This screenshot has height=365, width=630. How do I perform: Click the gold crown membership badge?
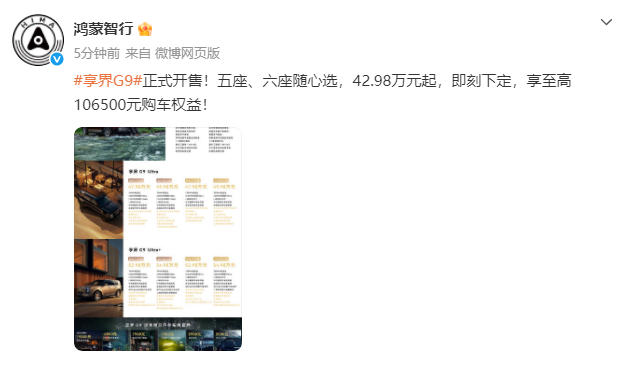[145, 29]
